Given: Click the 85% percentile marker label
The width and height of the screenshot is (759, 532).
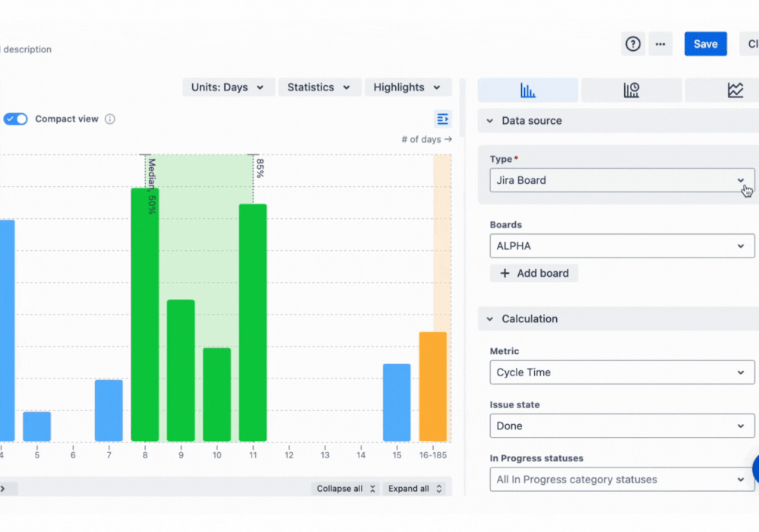Looking at the screenshot, I should click(x=260, y=168).
